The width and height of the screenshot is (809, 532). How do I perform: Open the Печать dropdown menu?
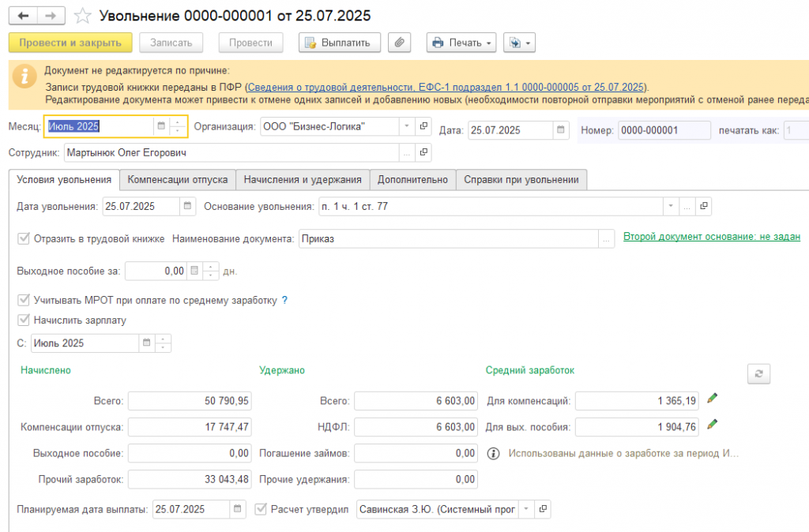tap(461, 43)
